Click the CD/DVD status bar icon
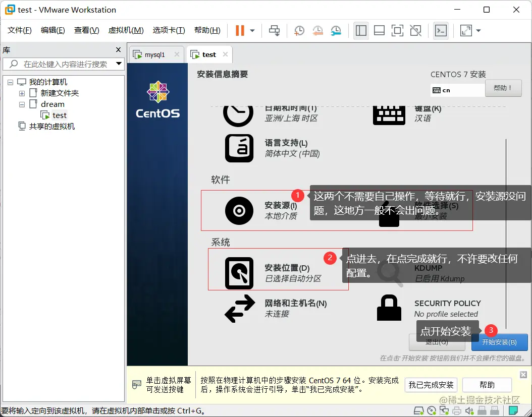The height and width of the screenshot is (417, 532). (x=432, y=411)
